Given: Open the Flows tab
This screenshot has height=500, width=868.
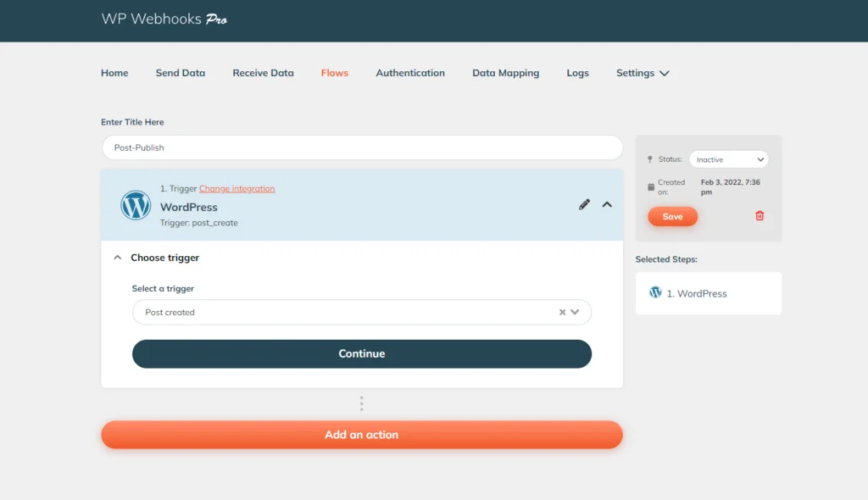Looking at the screenshot, I should point(334,73).
